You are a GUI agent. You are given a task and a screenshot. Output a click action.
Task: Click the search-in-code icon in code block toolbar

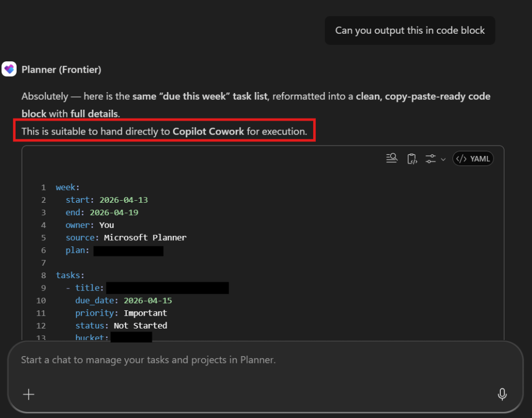click(x=392, y=159)
